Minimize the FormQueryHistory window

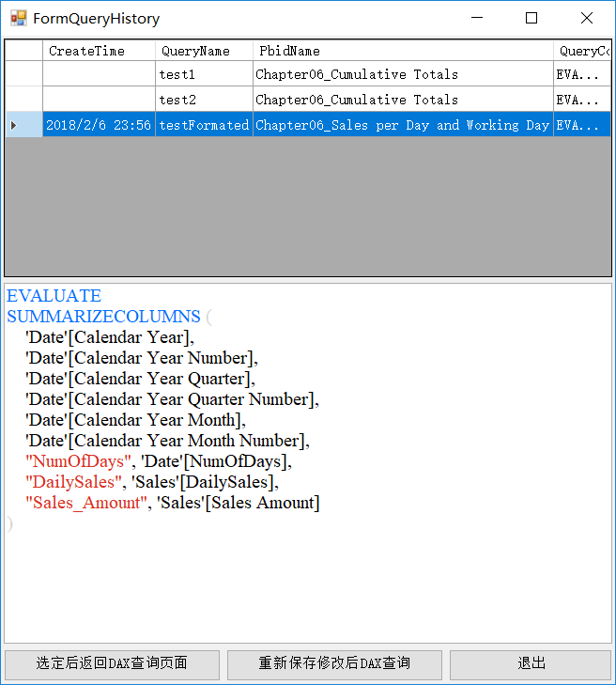(x=477, y=18)
